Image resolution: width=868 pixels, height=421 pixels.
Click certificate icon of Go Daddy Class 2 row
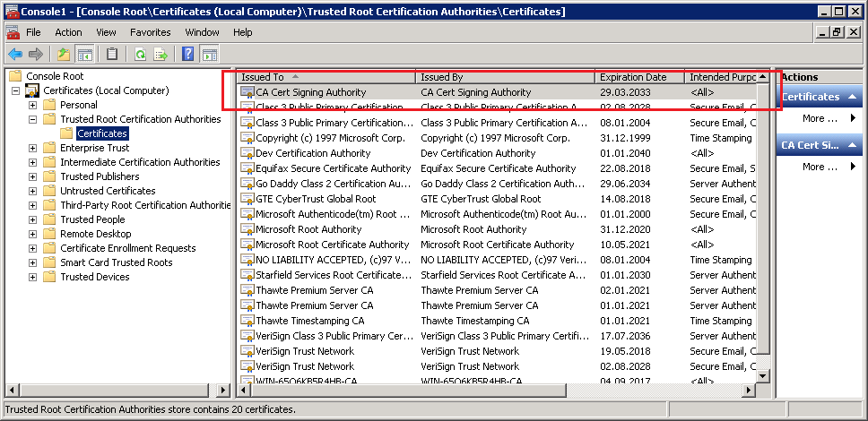pos(247,184)
